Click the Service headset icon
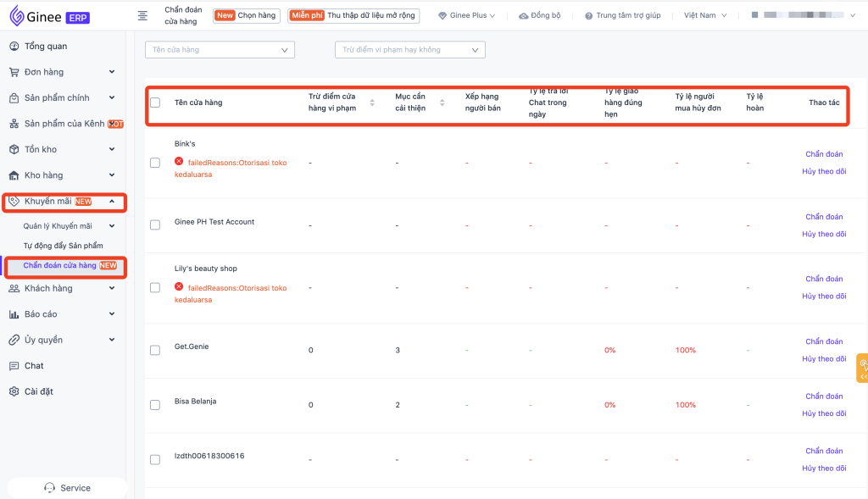 click(50, 488)
